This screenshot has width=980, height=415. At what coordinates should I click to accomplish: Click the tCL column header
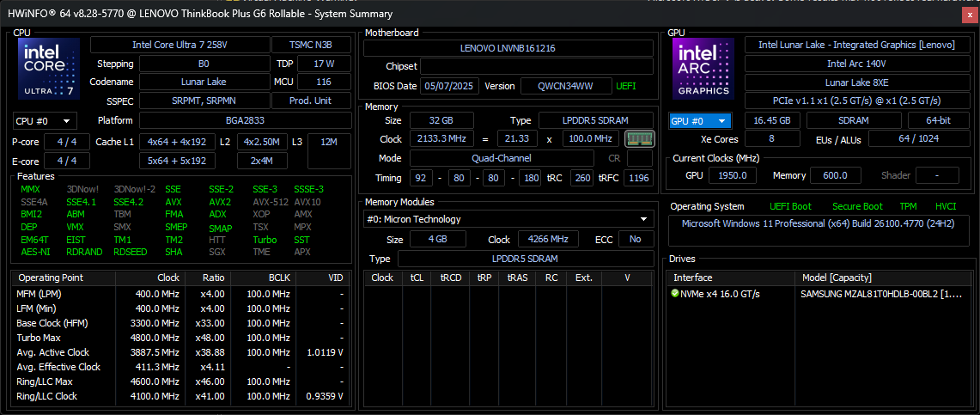(x=415, y=278)
